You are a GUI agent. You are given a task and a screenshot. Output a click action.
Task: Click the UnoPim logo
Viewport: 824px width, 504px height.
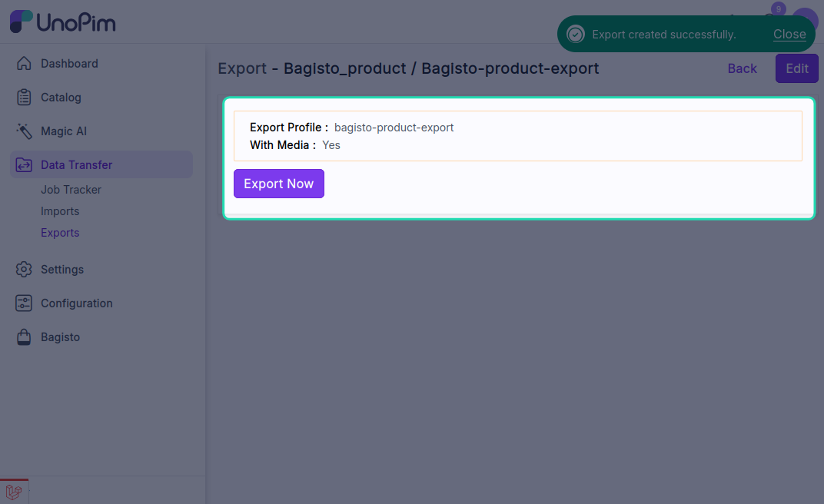pos(62,22)
